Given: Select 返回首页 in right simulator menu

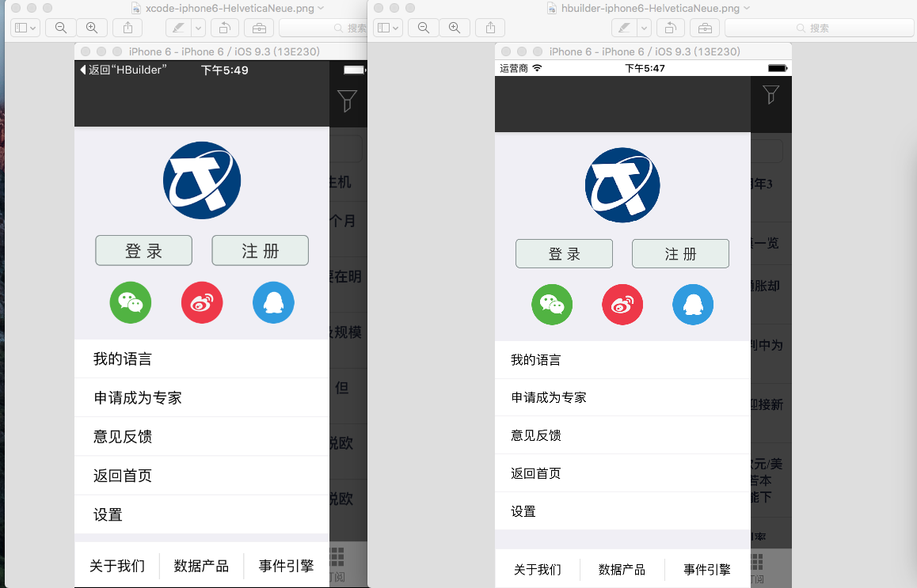Looking at the screenshot, I should [x=623, y=473].
